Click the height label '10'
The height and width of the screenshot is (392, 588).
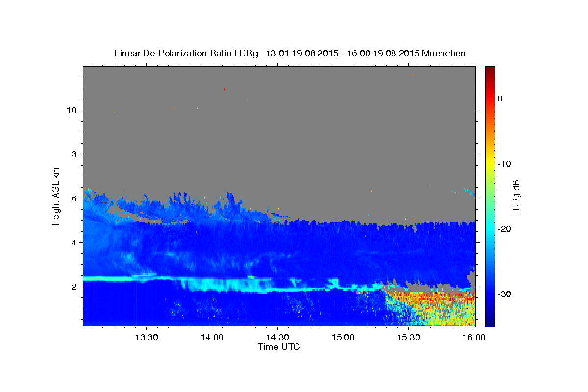click(73, 110)
